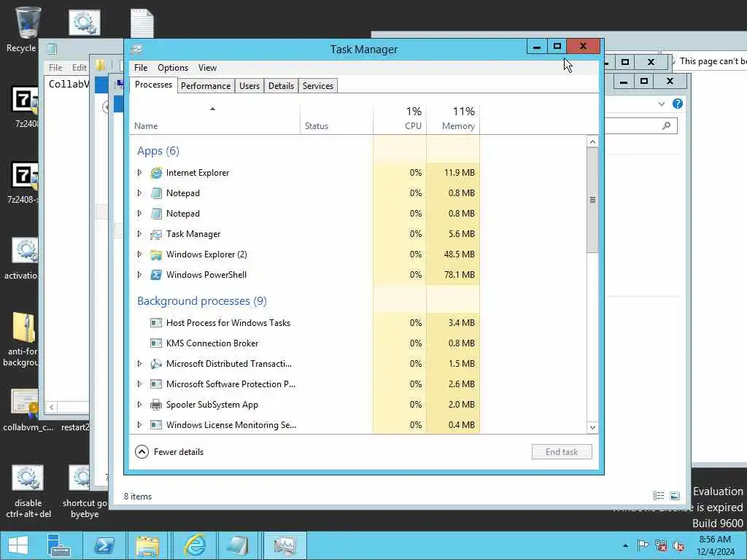Click Fewer details toggle button

coord(169,452)
